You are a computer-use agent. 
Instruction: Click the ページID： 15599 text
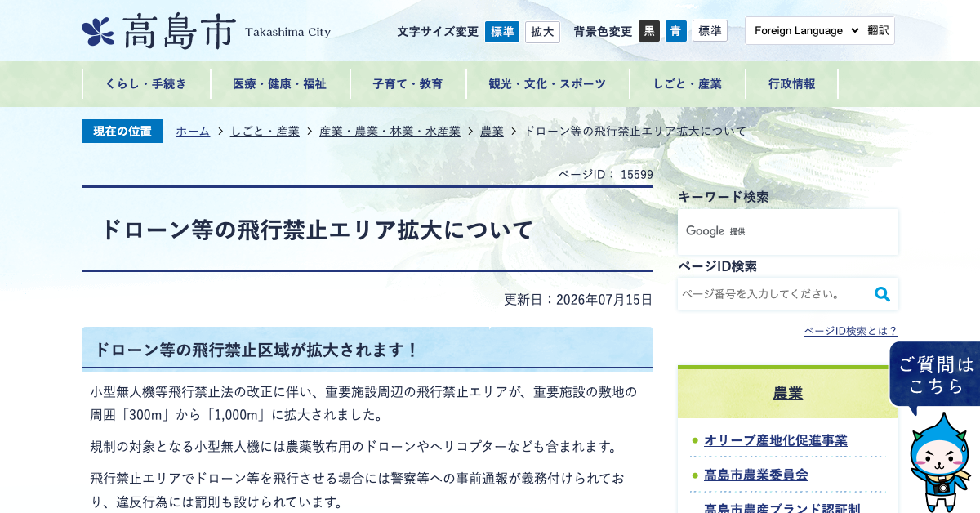coord(605,174)
